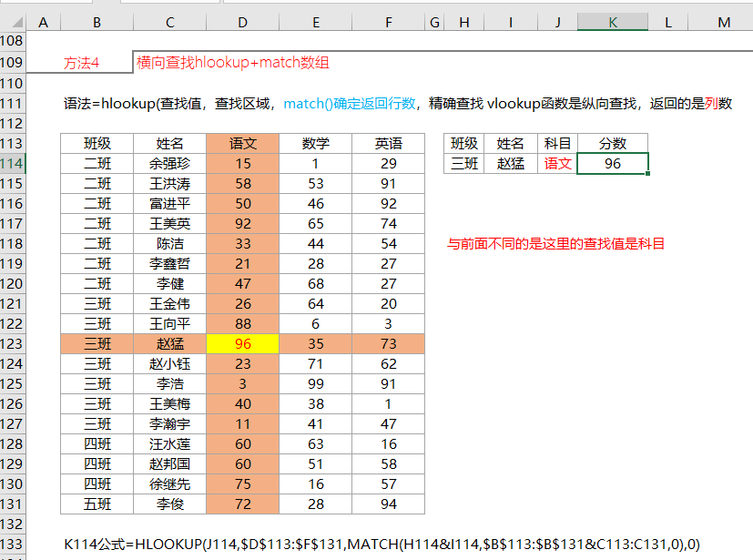Select the name cell 赵邦国
Viewport: 753px width, 560px height.
coord(169,464)
